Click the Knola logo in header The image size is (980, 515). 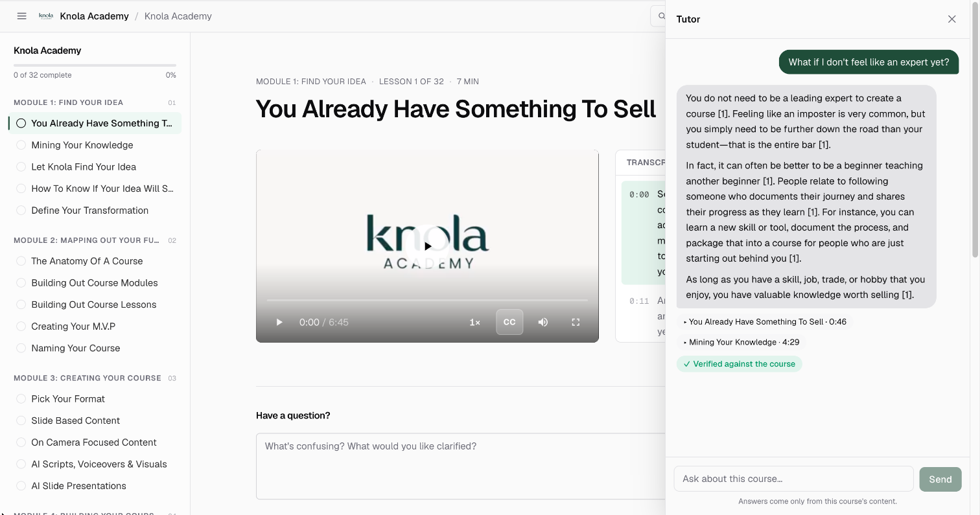pyautogui.click(x=46, y=16)
